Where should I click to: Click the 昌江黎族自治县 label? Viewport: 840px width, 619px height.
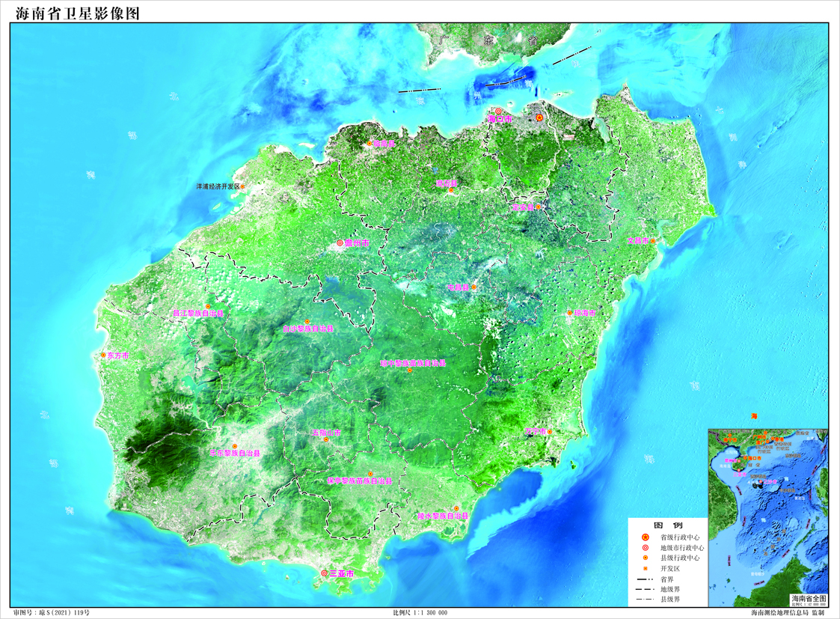tap(197, 313)
